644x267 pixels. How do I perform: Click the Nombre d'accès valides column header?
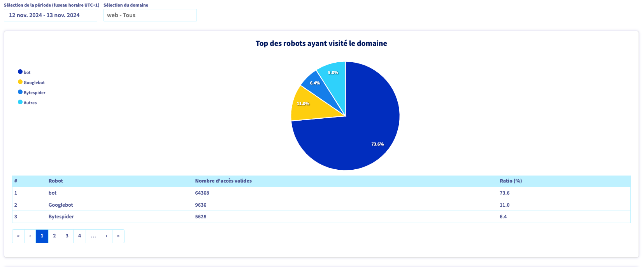point(223,181)
